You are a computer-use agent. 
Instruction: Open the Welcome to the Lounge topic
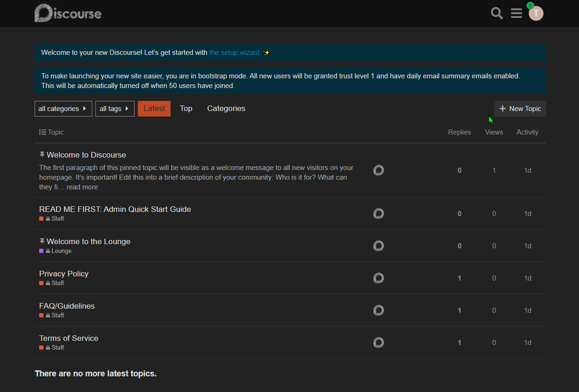pyautogui.click(x=89, y=242)
